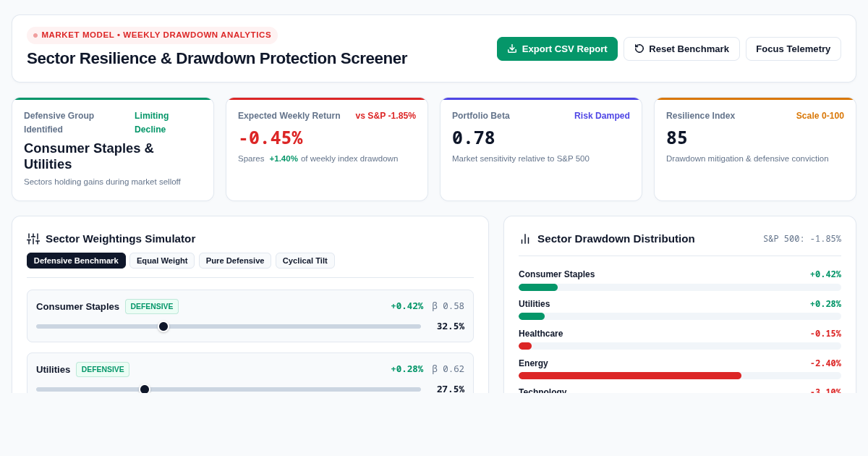Open Focus Telemetry
Image resolution: width=868 pixels, height=456 pixels.
click(x=793, y=48)
